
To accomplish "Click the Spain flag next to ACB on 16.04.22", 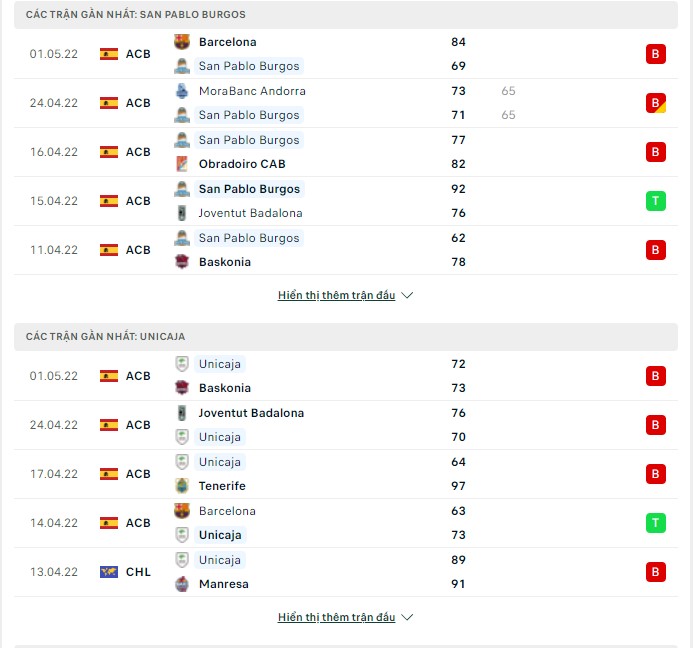I will (x=109, y=152).
